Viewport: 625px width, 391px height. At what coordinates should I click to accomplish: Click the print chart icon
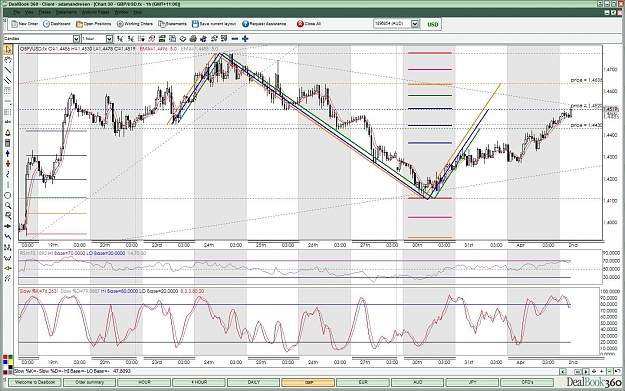(193, 39)
